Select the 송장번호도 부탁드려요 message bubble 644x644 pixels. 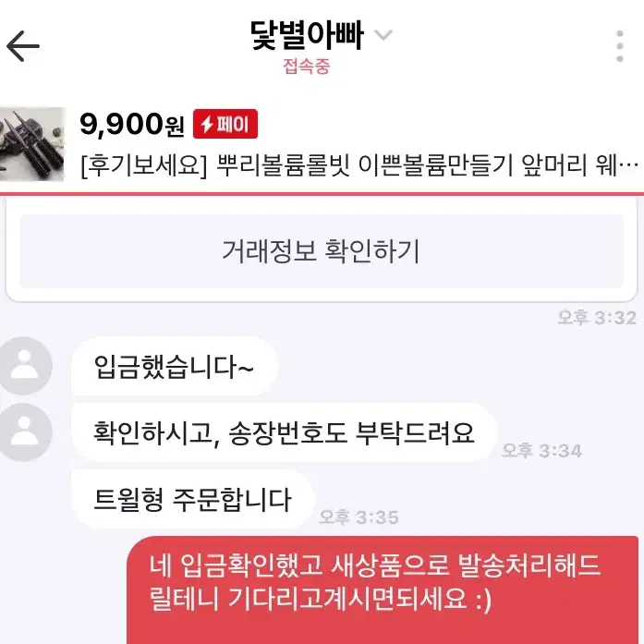(x=285, y=432)
